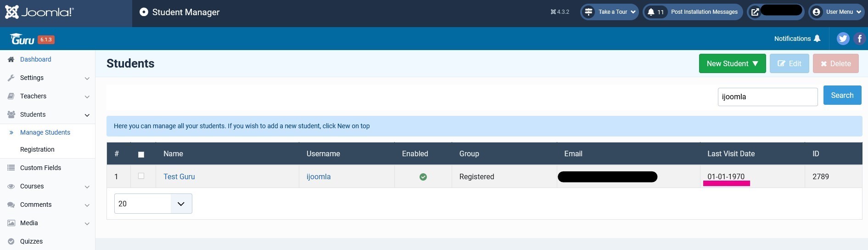Click the Settings wrench icon
Image resolution: width=868 pixels, height=250 pixels.
click(11, 78)
